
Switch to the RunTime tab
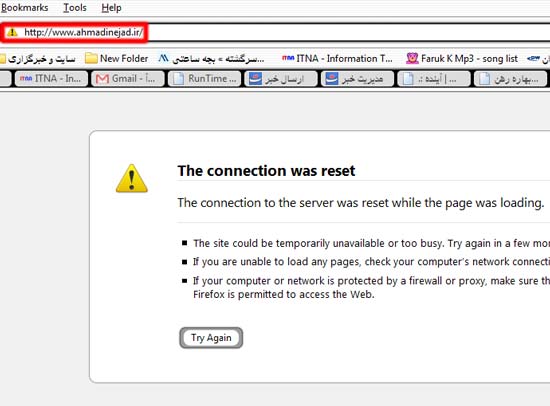[x=204, y=79]
